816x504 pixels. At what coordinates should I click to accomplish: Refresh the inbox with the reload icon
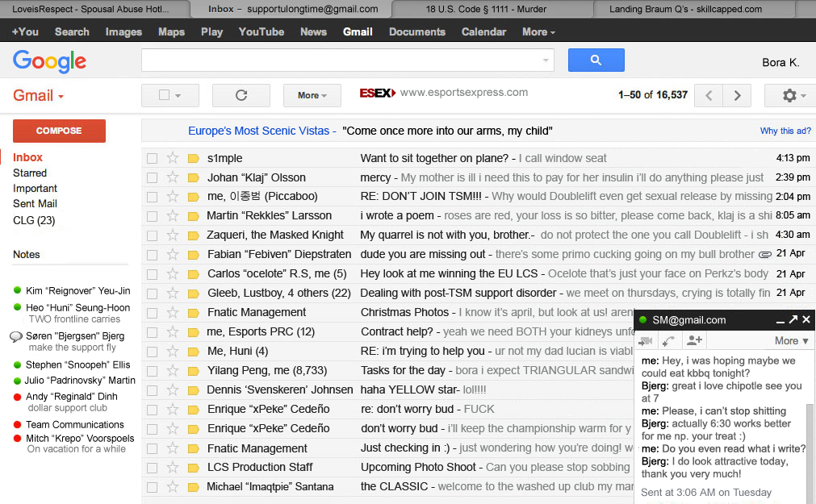[241, 95]
